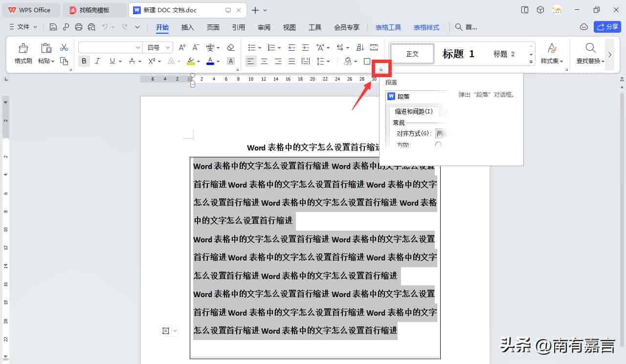Click the Undo arrow icon
This screenshot has height=364, width=626.
pyautogui.click(x=105, y=27)
